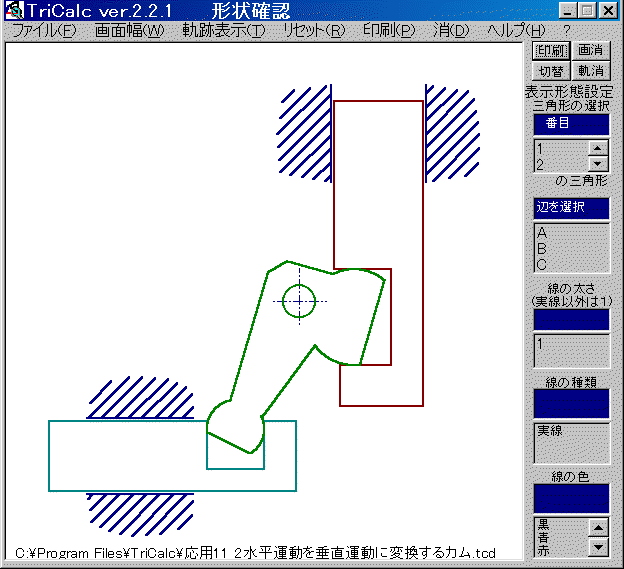The width and height of the screenshot is (624, 569).
Task: Click the 画消 button
Action: click(x=591, y=51)
